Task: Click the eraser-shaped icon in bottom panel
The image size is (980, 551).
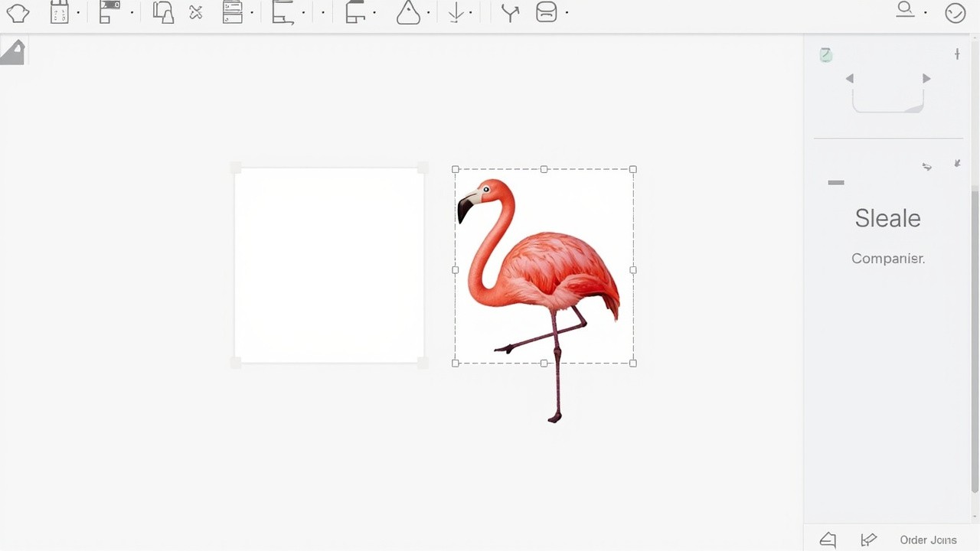Action: (828, 540)
